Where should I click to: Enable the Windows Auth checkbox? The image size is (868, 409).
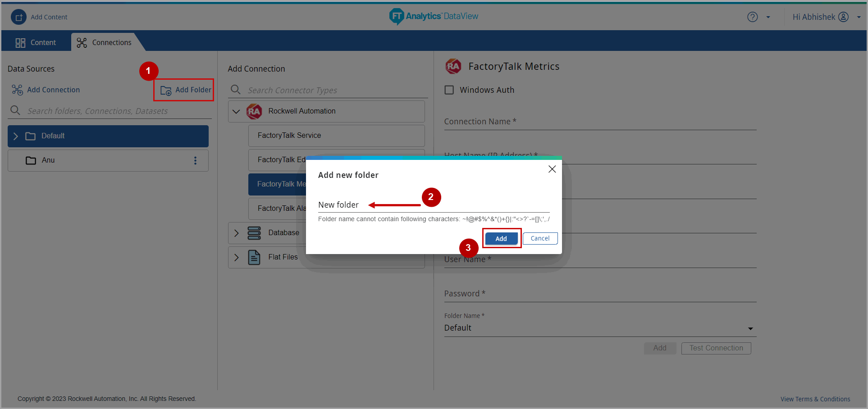click(449, 90)
